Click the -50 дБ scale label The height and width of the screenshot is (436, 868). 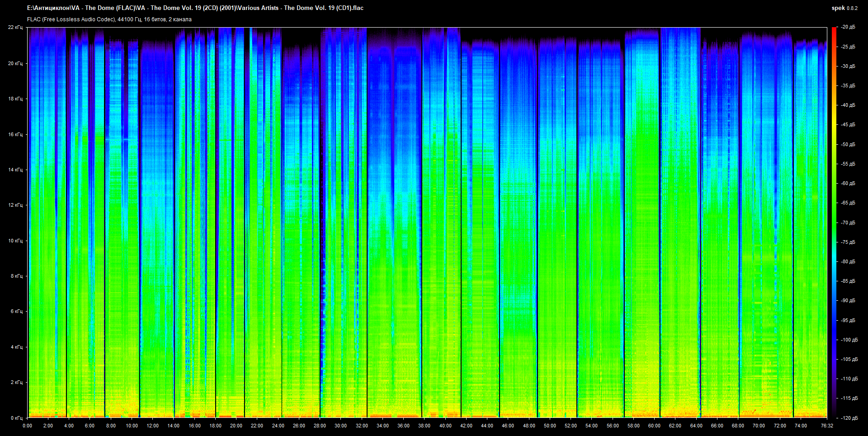coord(848,144)
